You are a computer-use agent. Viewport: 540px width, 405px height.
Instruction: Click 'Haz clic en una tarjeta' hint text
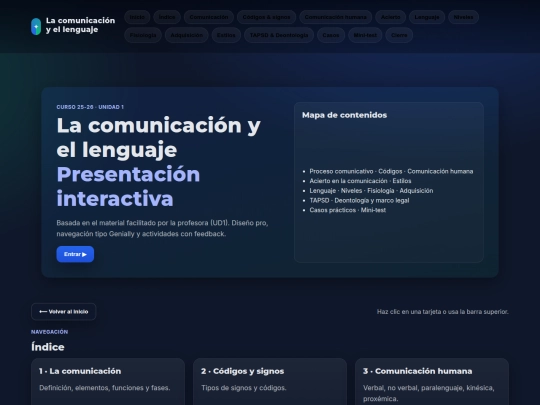point(443,312)
